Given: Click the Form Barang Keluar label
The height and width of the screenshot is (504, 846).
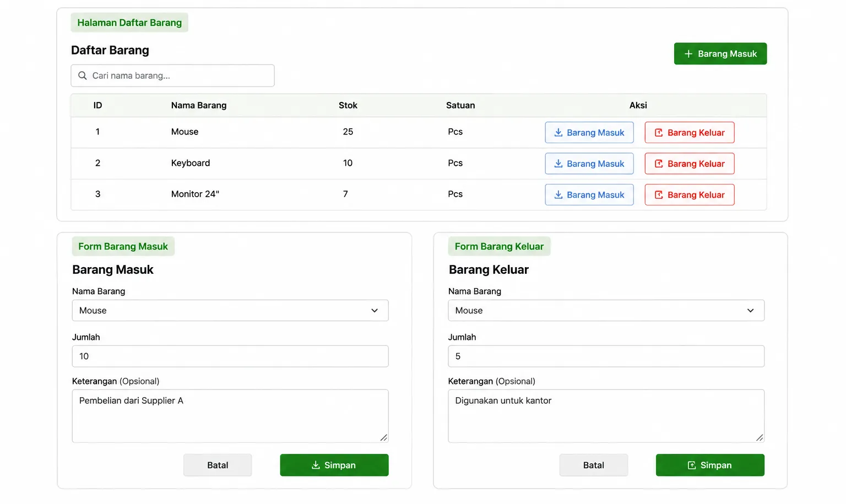Looking at the screenshot, I should [x=499, y=246].
